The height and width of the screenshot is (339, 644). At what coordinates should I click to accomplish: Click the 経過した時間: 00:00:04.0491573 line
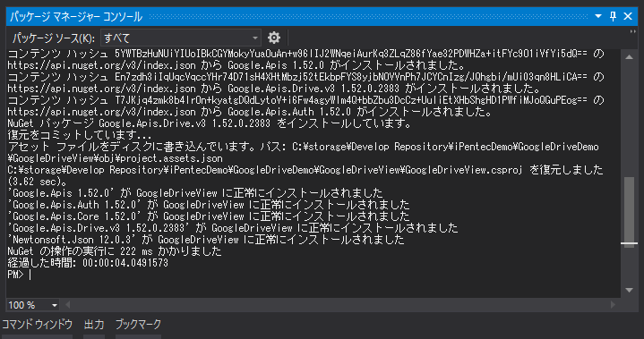point(88,263)
